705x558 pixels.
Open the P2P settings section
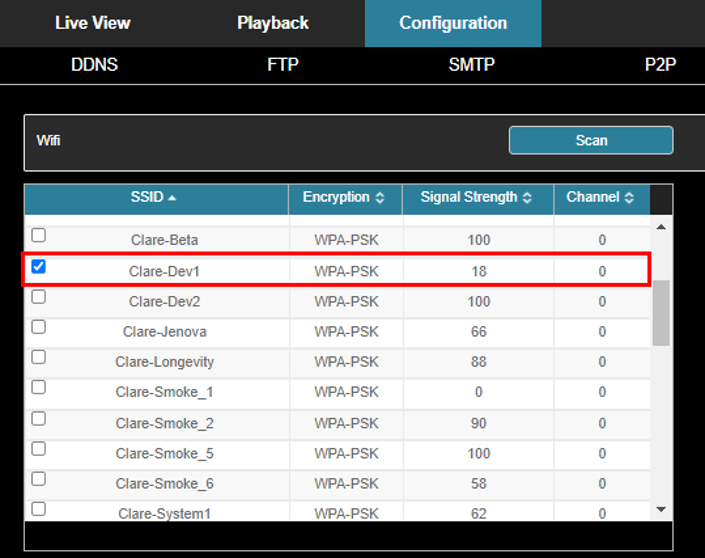pyautogui.click(x=660, y=65)
